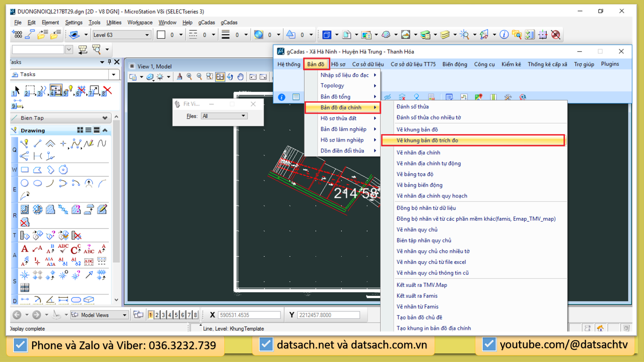
Task: Select the Place Text tool
Action: click(25, 249)
